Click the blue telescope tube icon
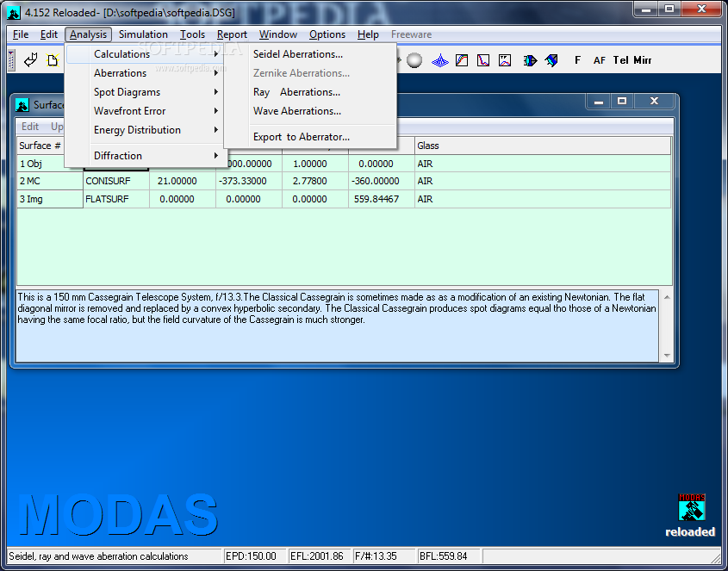 point(551,60)
